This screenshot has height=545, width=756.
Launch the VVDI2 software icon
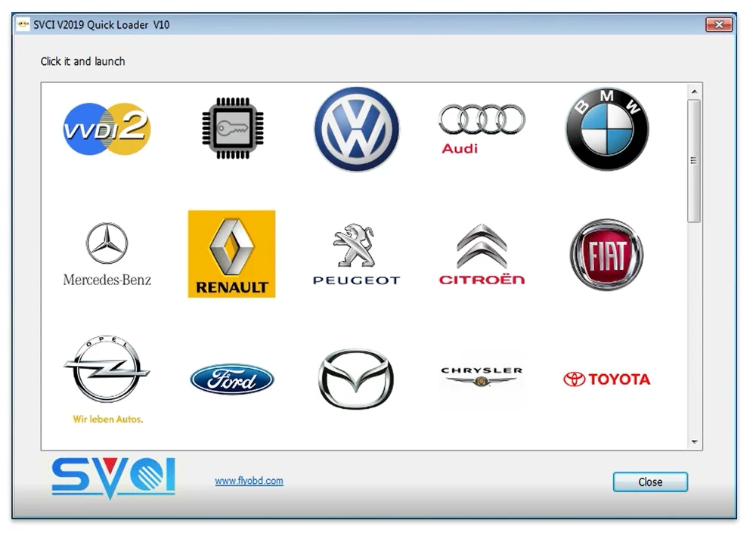[107, 129]
